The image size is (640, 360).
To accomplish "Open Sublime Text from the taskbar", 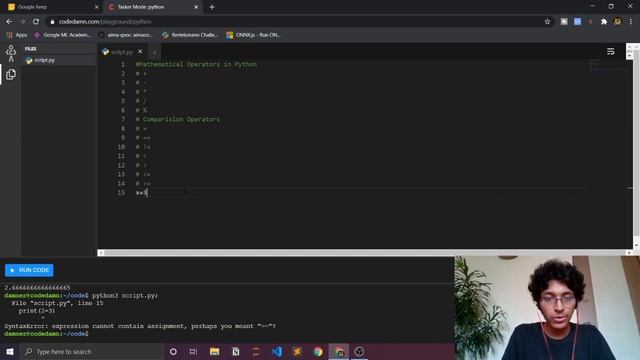I will coord(297,351).
